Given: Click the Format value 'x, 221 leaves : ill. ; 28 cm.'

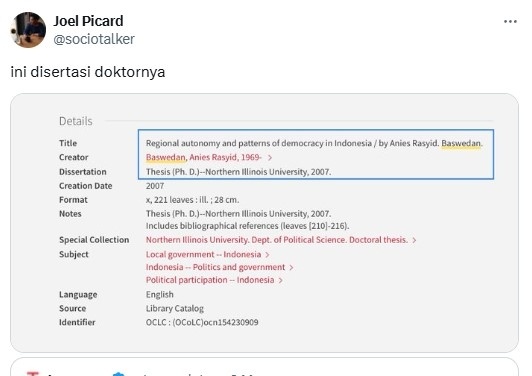Looking at the screenshot, I should click(192, 200).
